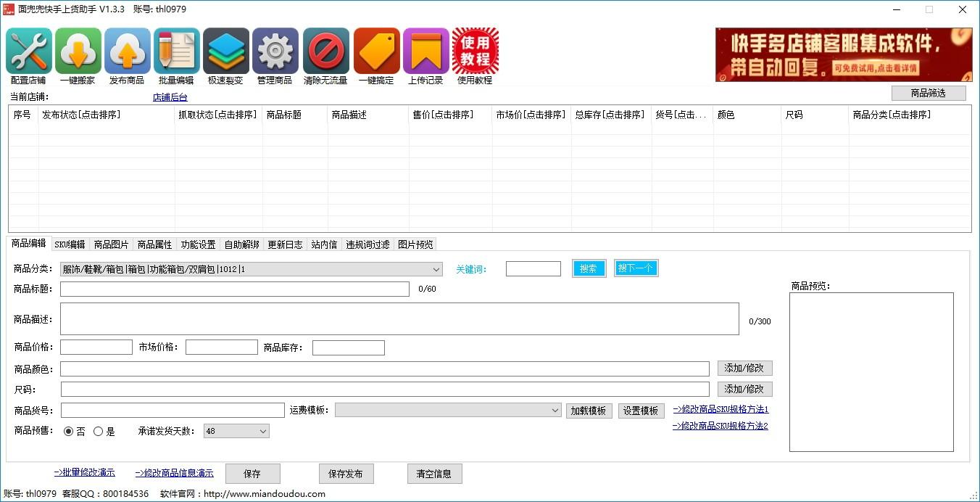Sort by 抓取状态 column header

(x=219, y=115)
